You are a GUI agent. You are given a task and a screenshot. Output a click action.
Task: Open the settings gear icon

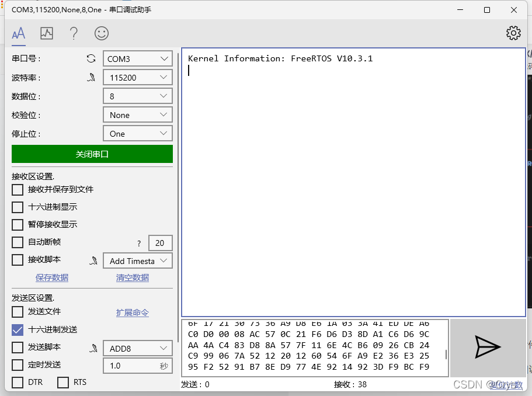coord(513,33)
